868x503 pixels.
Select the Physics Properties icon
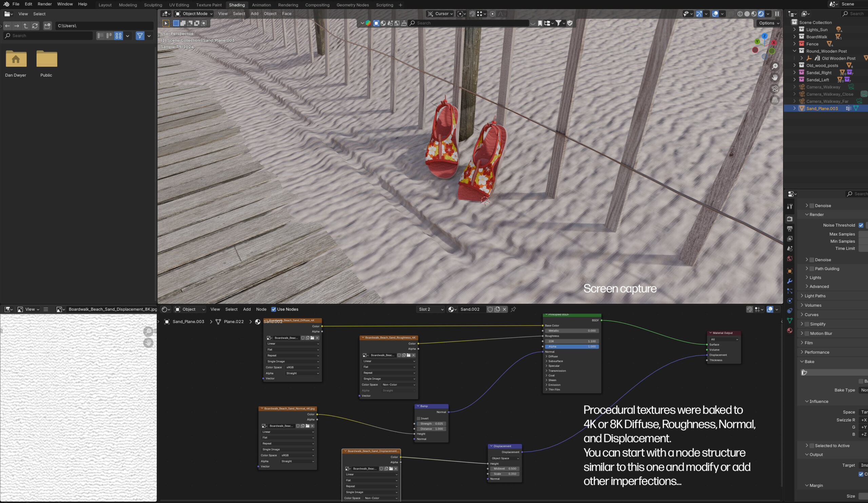click(x=790, y=301)
